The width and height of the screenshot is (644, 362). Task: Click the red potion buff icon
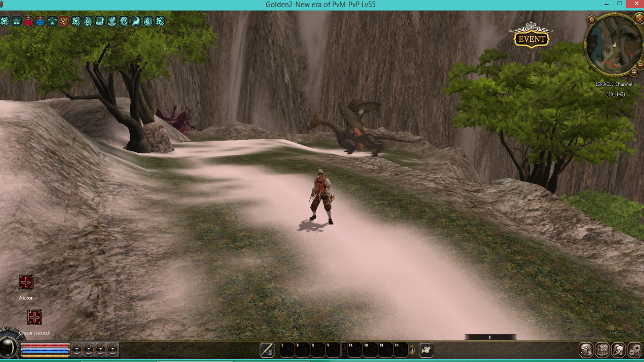tap(28, 21)
